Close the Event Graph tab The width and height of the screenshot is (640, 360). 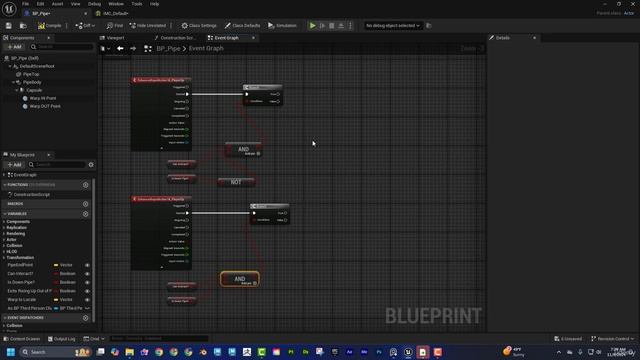[x=253, y=38]
